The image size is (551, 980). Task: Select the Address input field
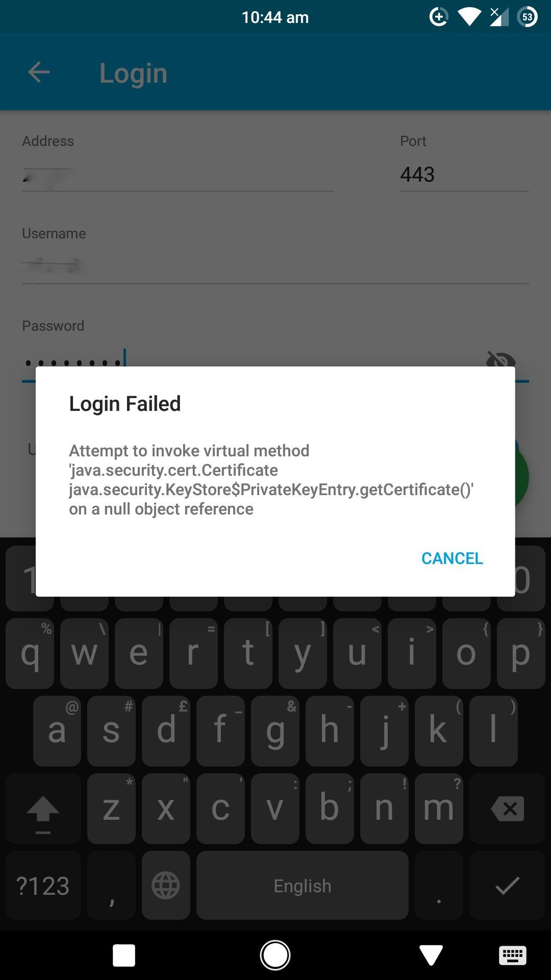point(178,175)
